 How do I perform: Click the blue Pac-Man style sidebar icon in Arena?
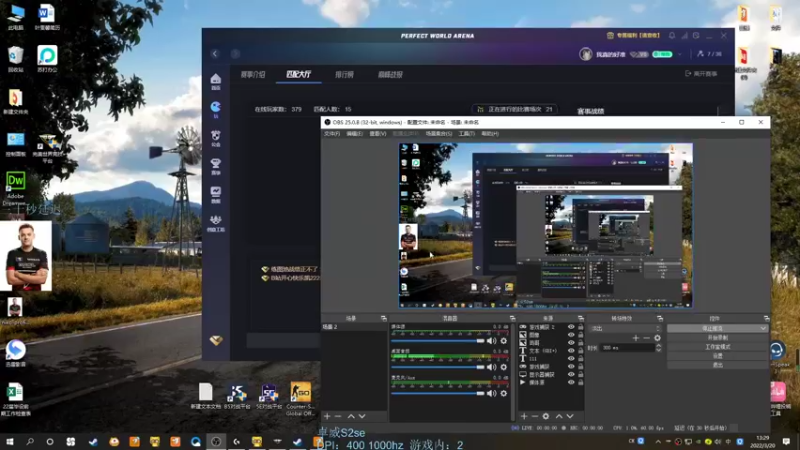click(216, 107)
